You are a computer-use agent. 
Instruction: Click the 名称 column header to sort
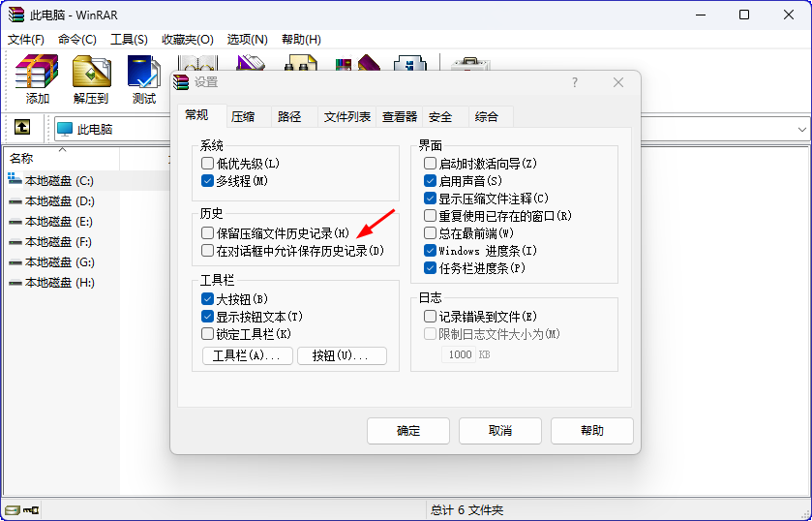click(x=62, y=158)
